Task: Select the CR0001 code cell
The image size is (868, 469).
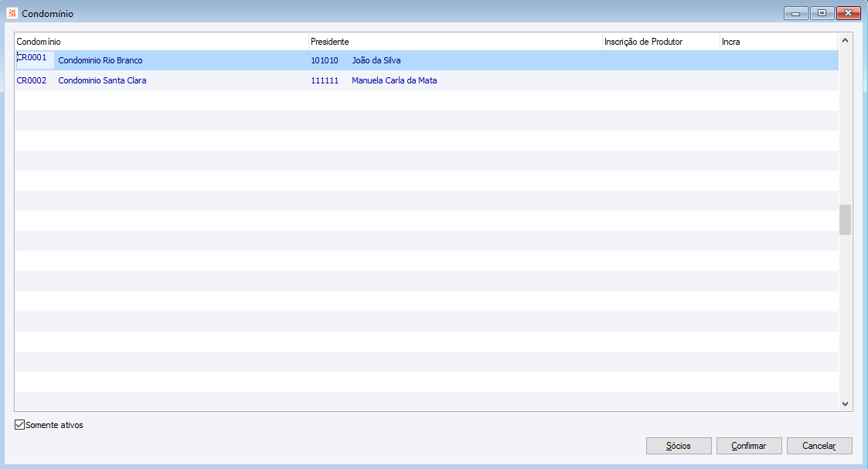Action: pyautogui.click(x=35, y=59)
